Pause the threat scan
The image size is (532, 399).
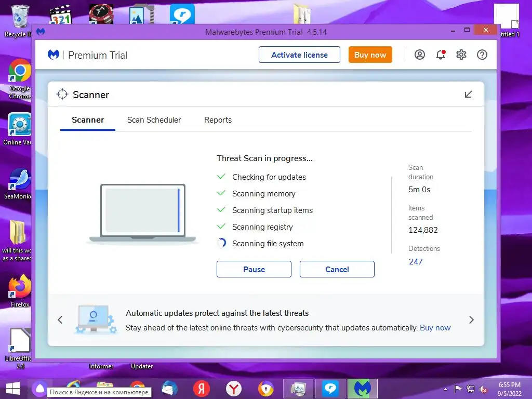click(x=254, y=269)
